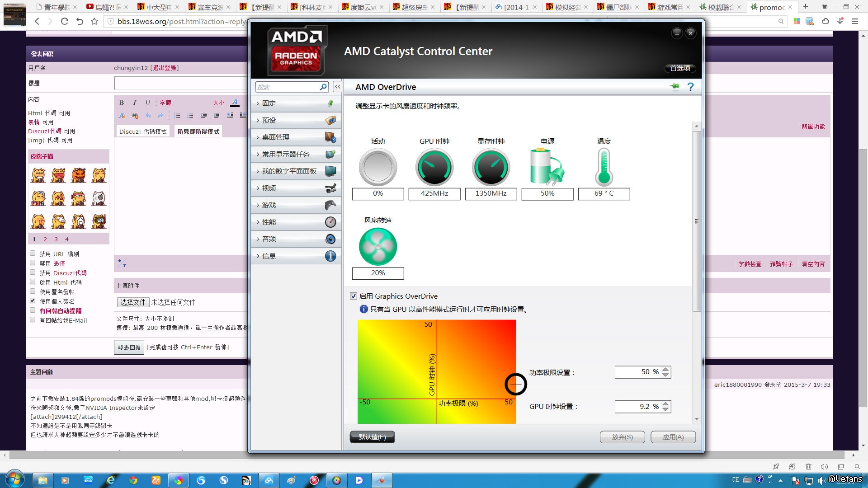Screen dimensions: 868x488
Task: Click the temperature thermometer icon
Action: 604,168
